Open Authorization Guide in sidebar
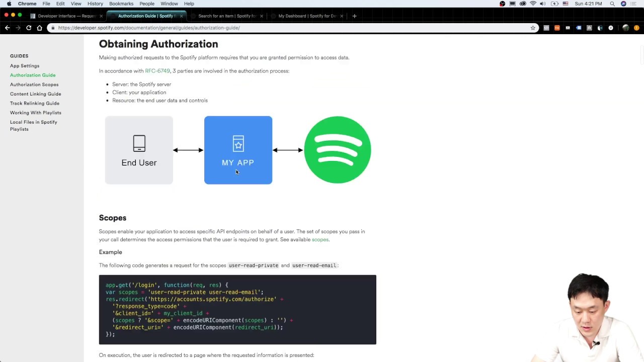Viewport: 644px width, 362px height. click(33, 75)
